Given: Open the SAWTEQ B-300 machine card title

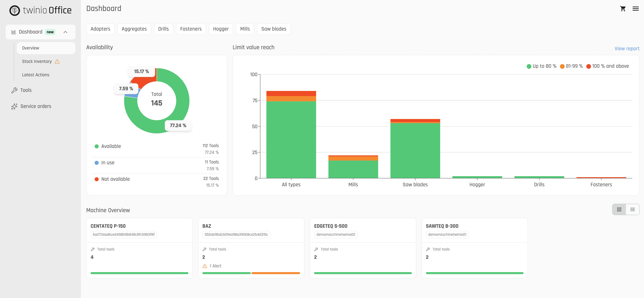Looking at the screenshot, I should (x=442, y=226).
